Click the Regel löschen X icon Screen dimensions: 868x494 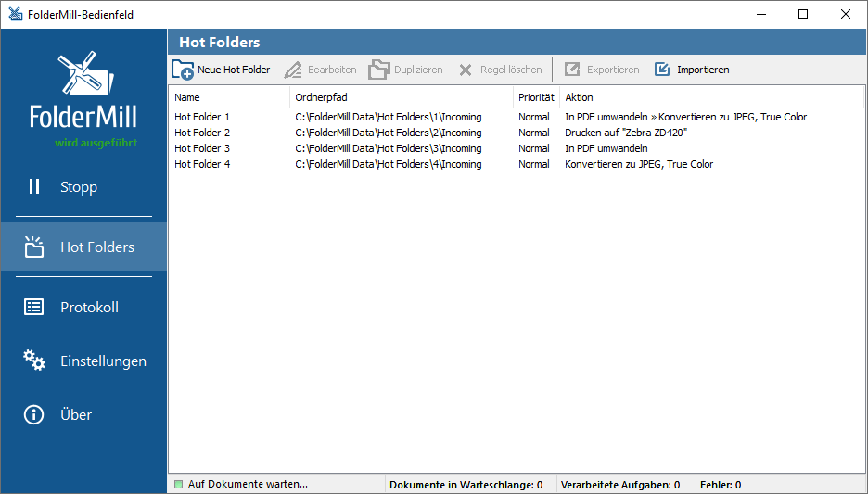click(x=466, y=70)
